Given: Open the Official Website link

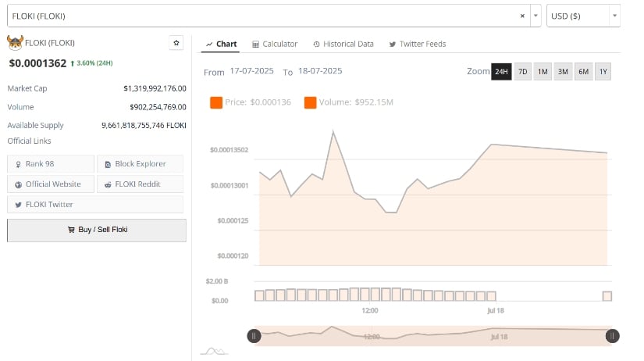Looking at the screenshot, I should pyautogui.click(x=51, y=184).
